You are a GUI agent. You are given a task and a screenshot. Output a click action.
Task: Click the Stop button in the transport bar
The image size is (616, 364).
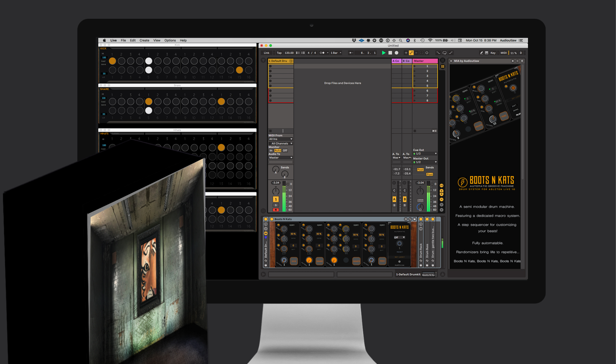(x=390, y=53)
